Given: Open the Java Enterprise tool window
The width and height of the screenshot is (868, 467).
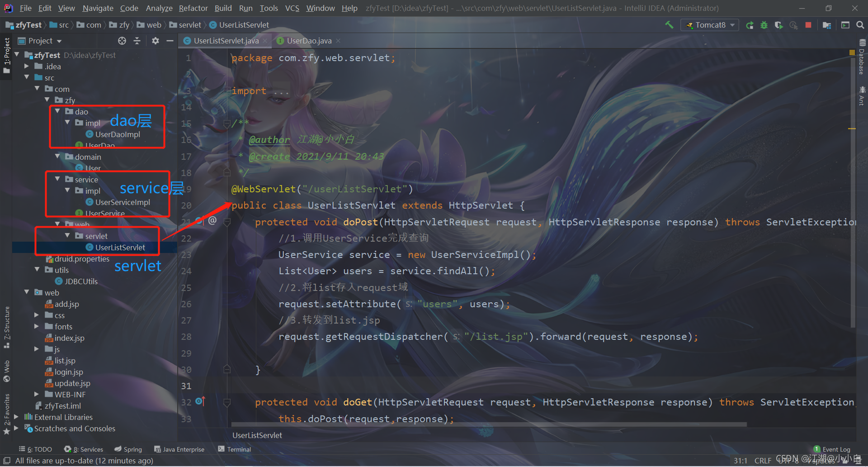Looking at the screenshot, I should point(179,449).
